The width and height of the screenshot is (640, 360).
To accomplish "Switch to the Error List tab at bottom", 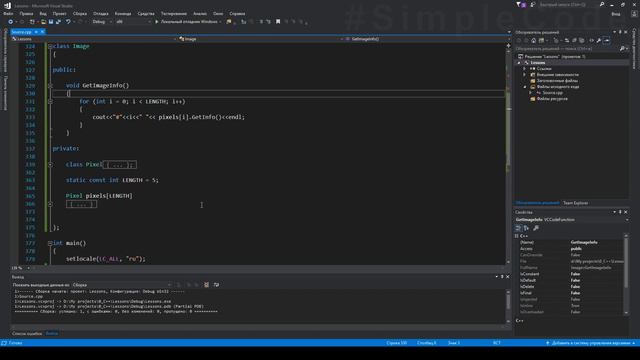I will coord(27,333).
